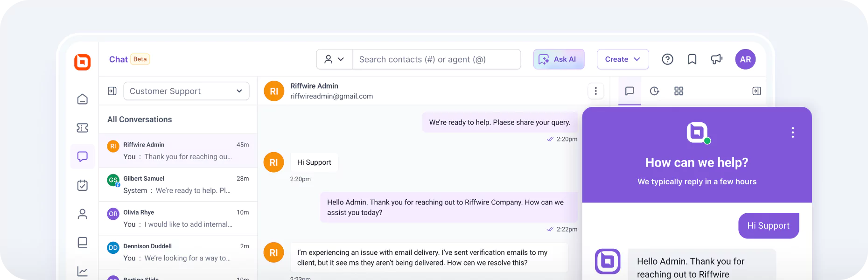This screenshot has width=868, height=280.
Task: Open the Customer Support inbox dropdown
Action: (x=186, y=91)
